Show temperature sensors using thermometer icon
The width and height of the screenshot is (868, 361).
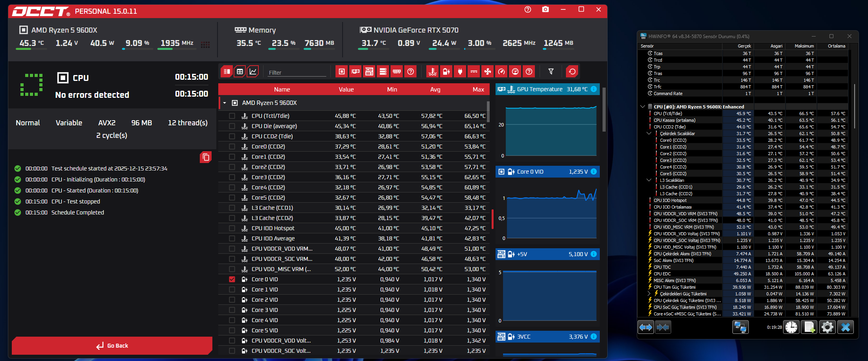[x=433, y=71]
